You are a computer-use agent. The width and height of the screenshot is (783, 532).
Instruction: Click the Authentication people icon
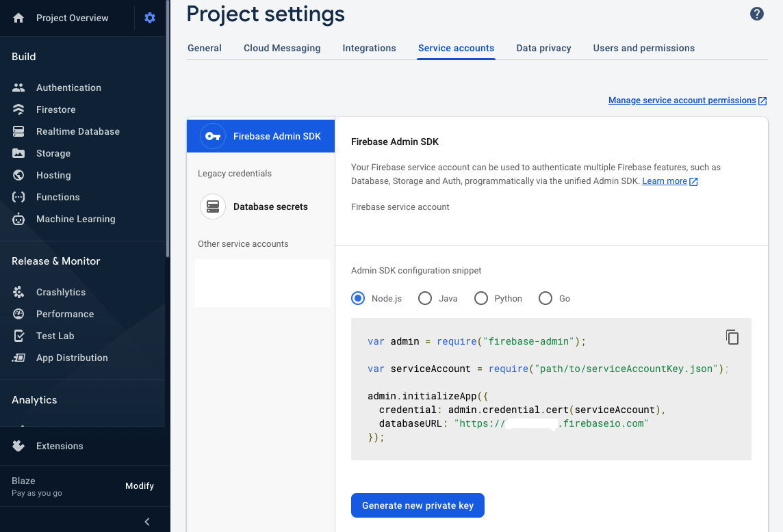tap(18, 88)
